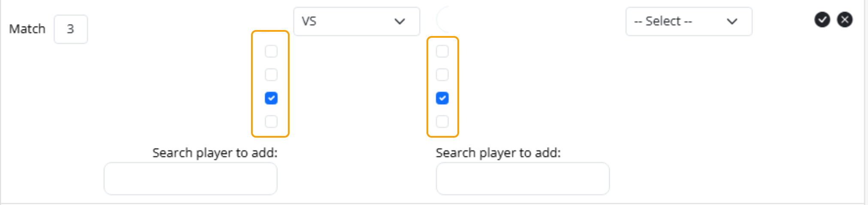Open the VS dropdown

tap(356, 21)
